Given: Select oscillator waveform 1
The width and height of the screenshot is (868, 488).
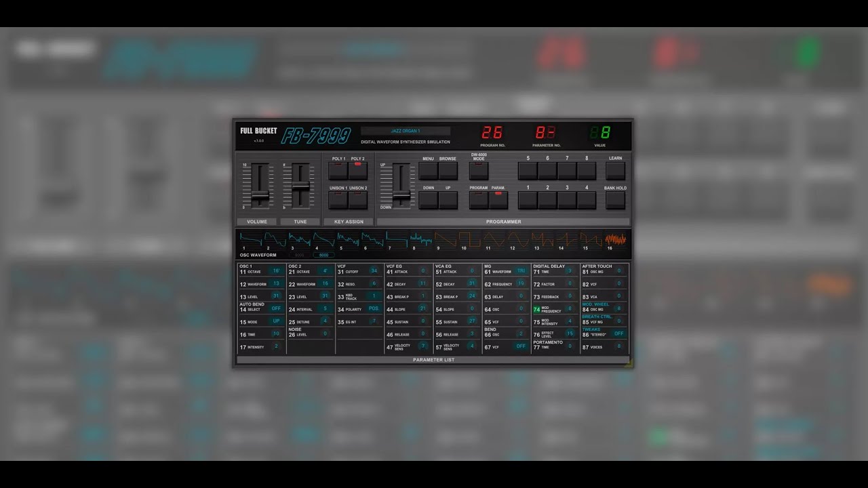Looking at the screenshot, I should click(251, 239).
